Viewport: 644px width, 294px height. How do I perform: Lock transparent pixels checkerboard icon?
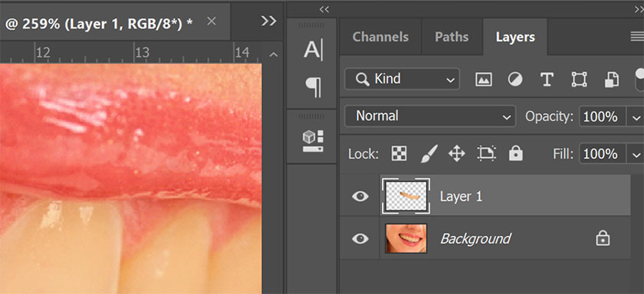point(399,154)
